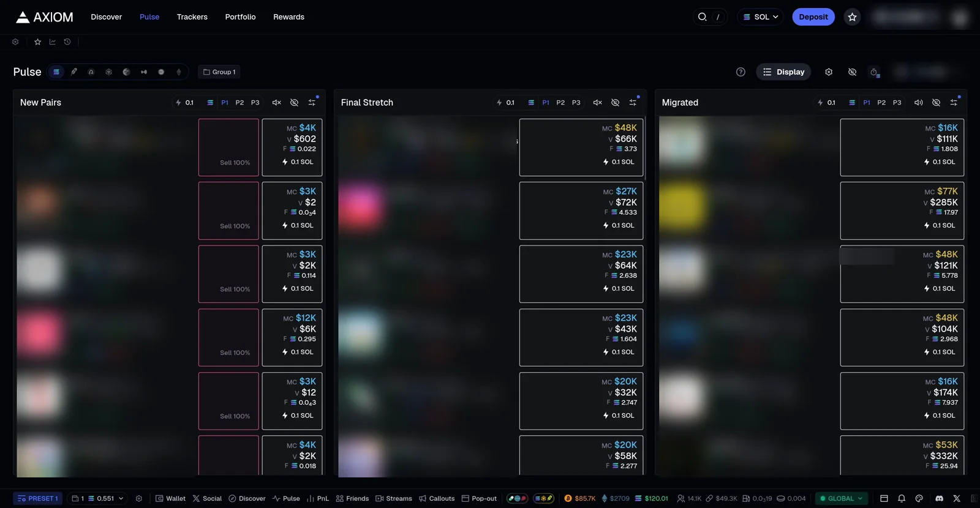Open Wallet from the status bar
980x508 pixels.
(170, 498)
